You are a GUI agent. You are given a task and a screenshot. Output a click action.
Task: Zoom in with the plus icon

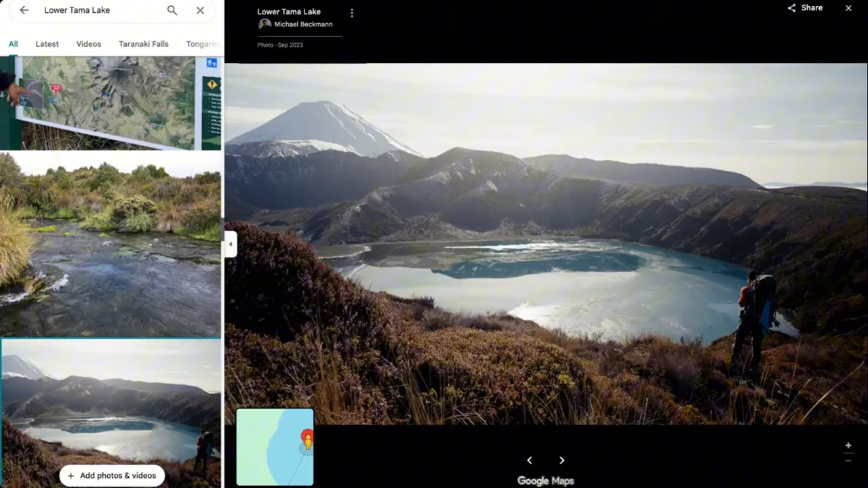[x=848, y=445]
